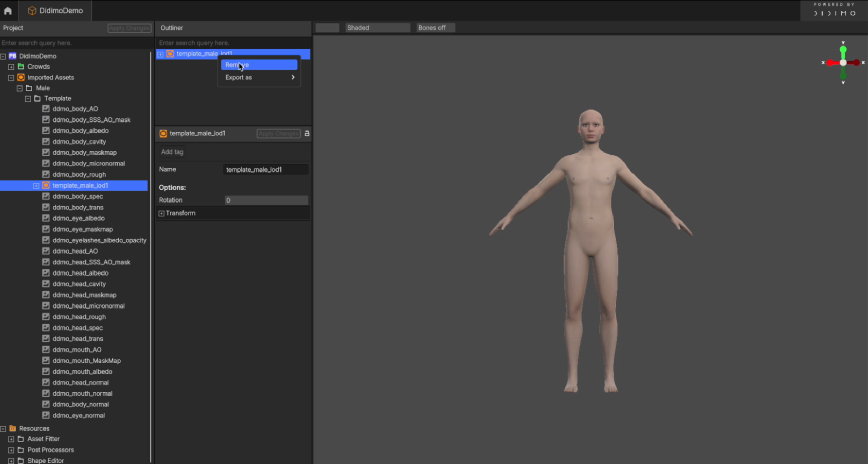Go to the home icon
The height and width of the screenshot is (464, 868).
point(8,11)
